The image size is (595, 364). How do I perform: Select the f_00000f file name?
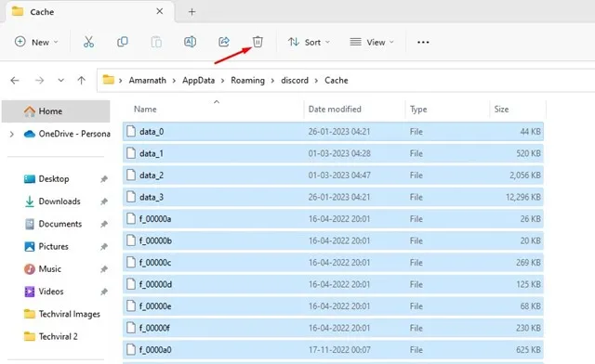coord(154,328)
